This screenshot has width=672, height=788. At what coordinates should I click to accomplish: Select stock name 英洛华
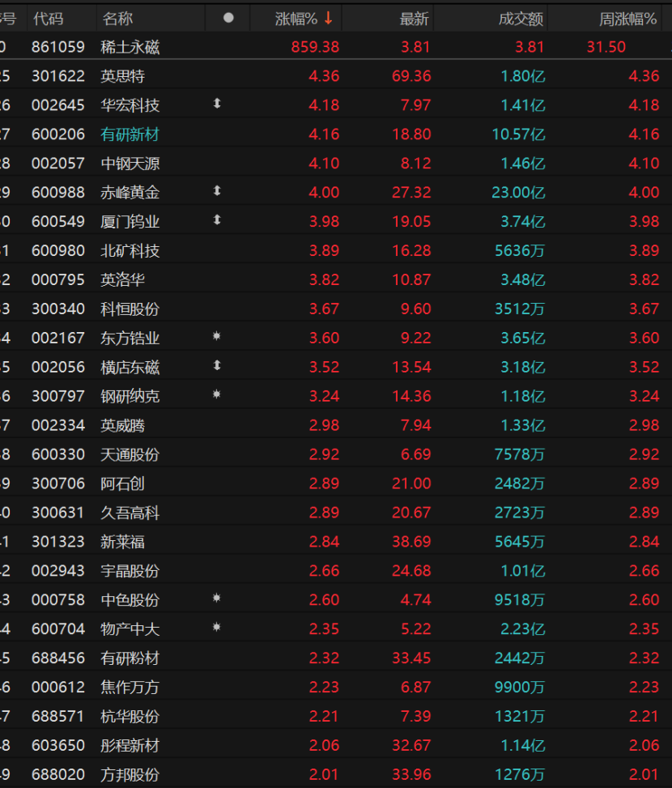coord(122,279)
